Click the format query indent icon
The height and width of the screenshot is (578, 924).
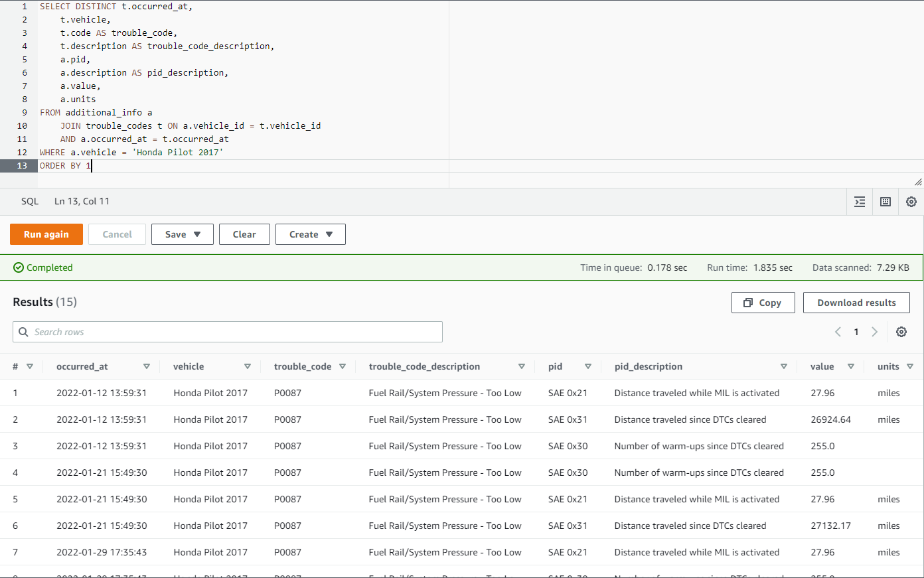(x=860, y=202)
